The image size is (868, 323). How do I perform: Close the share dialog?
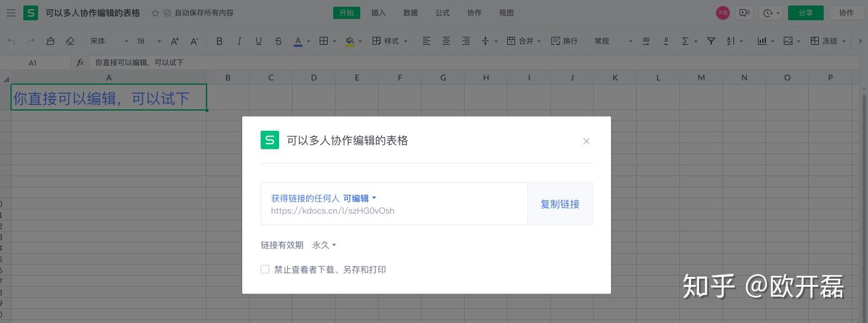586,141
